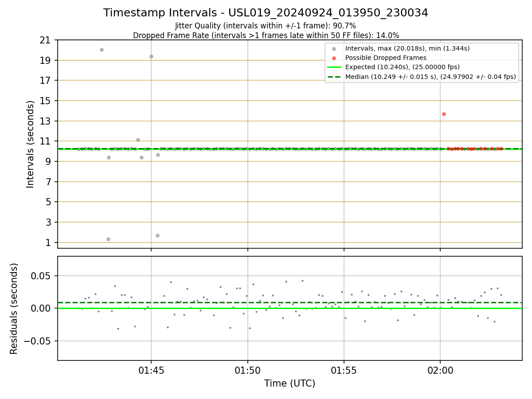Click the '5' tick on the intervals axis

47,202
